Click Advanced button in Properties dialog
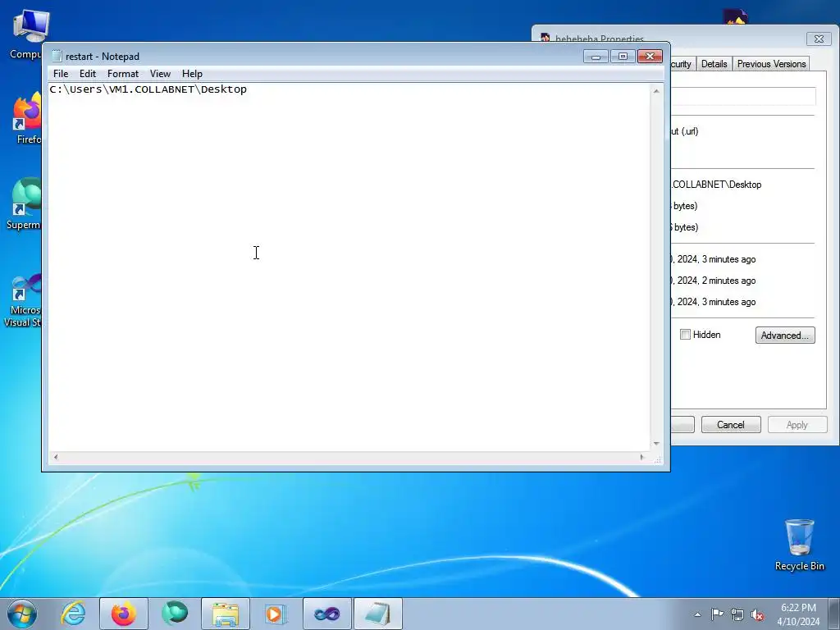 click(x=785, y=336)
